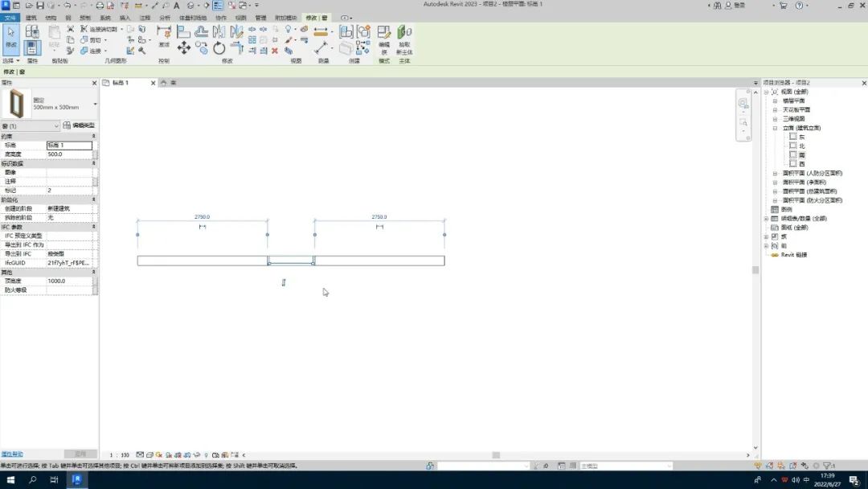The width and height of the screenshot is (868, 489).
Task: Open the view scale 1 : 100 selector
Action: point(118,455)
